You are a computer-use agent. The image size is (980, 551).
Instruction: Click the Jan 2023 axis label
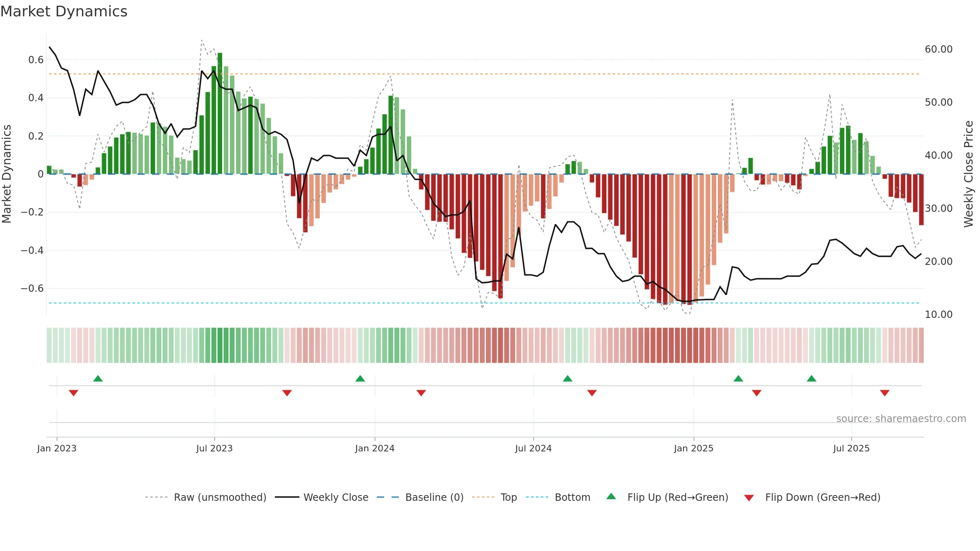(57, 448)
